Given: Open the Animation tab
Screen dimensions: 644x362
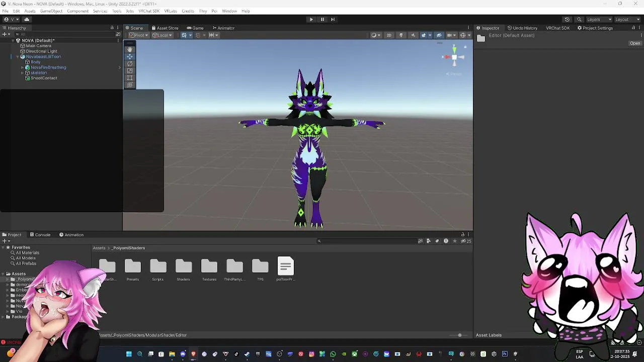Looking at the screenshot, I should pos(71,235).
